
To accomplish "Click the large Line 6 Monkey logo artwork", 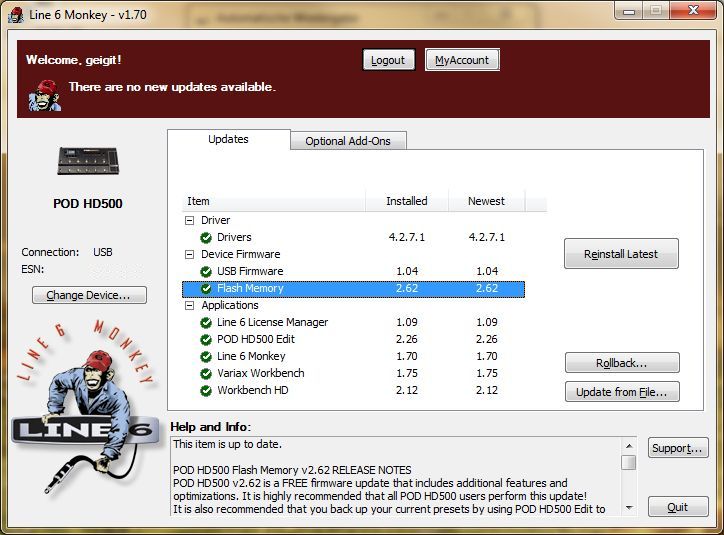I will (x=85, y=406).
